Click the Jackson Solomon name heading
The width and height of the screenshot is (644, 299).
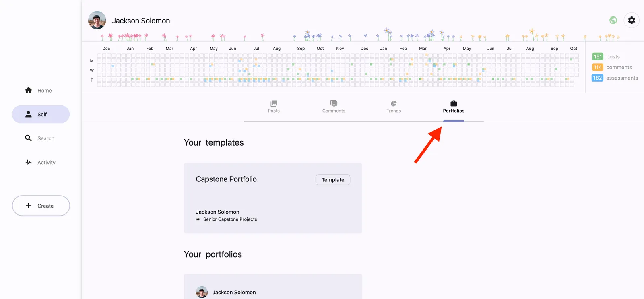click(141, 21)
